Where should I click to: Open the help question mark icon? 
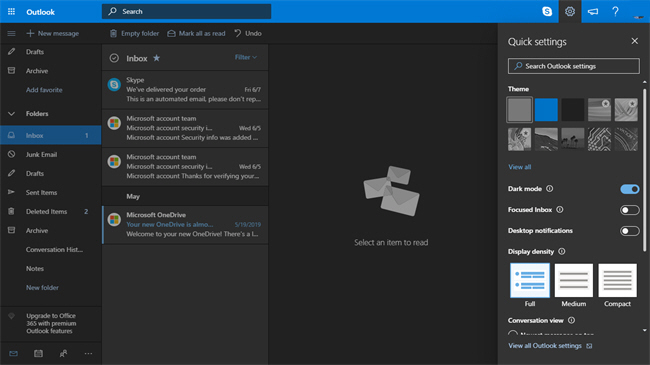615,12
